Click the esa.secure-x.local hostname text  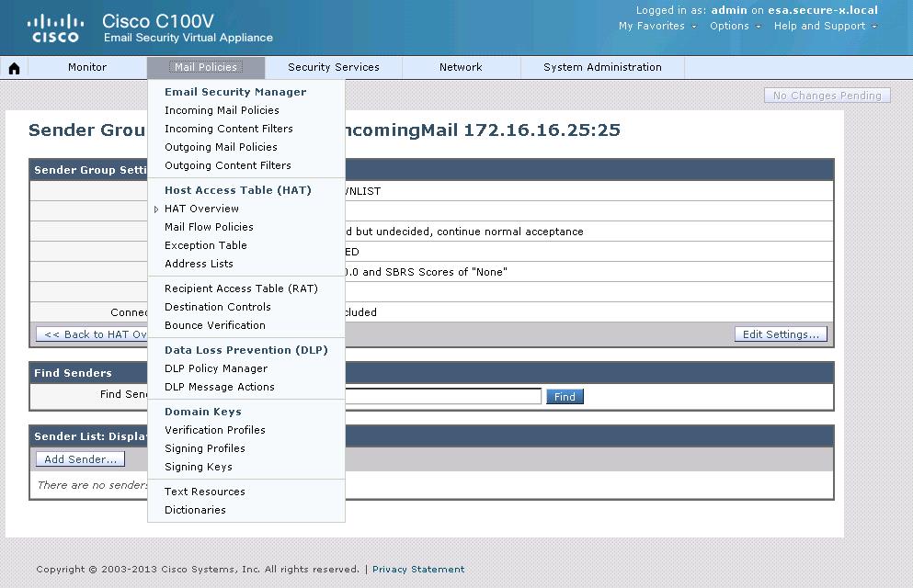823,10
